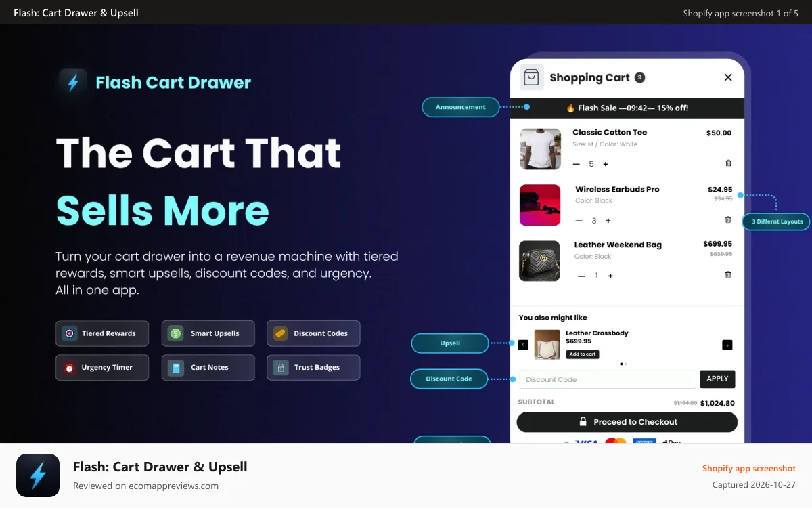Apply the discount code

click(x=717, y=379)
